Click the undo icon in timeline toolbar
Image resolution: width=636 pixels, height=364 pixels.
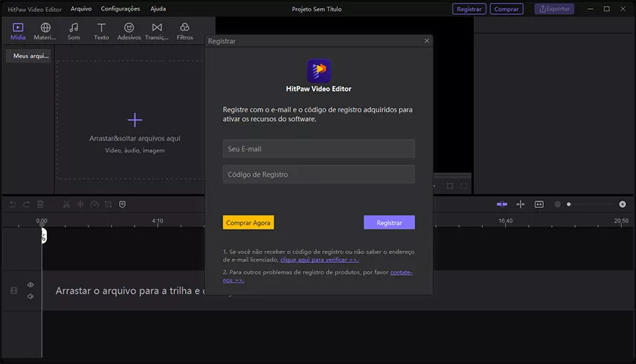[13, 204]
